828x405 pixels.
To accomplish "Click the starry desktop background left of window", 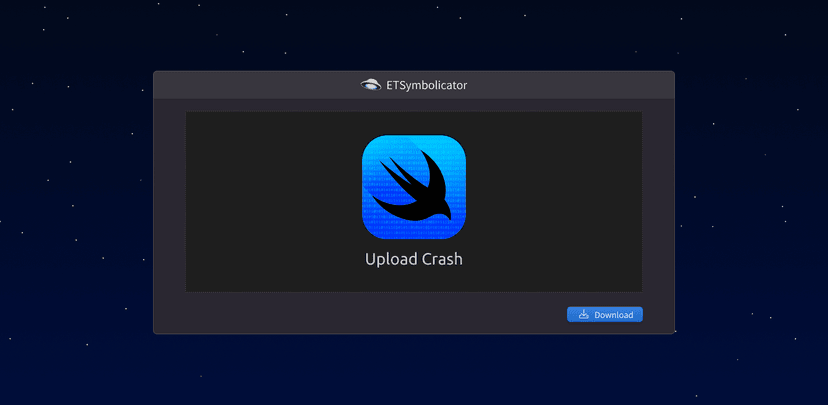I will pos(75,200).
